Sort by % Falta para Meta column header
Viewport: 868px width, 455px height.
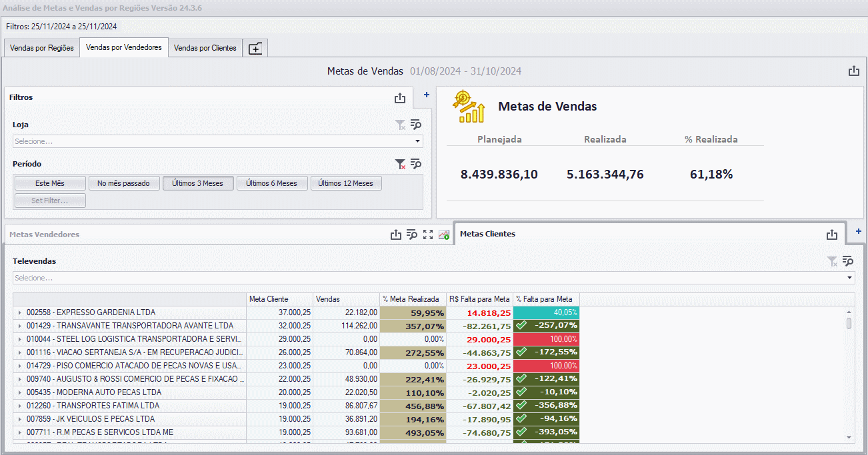tap(546, 299)
